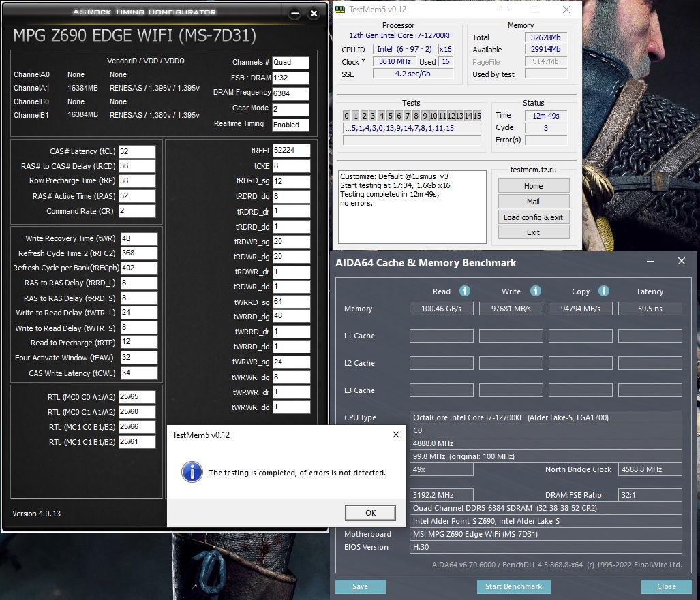Click the FSB : DRAM ratio field
This screenshot has height=600, width=700.
(x=290, y=78)
